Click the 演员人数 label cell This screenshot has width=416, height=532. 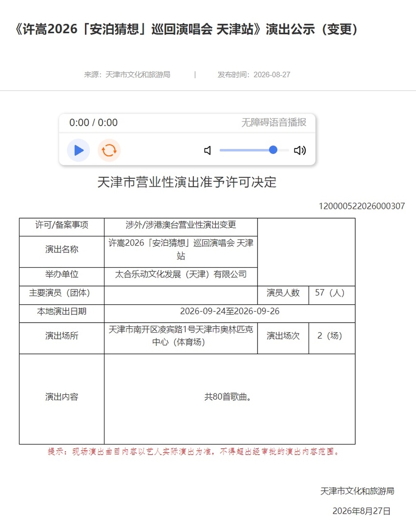pyautogui.click(x=283, y=296)
